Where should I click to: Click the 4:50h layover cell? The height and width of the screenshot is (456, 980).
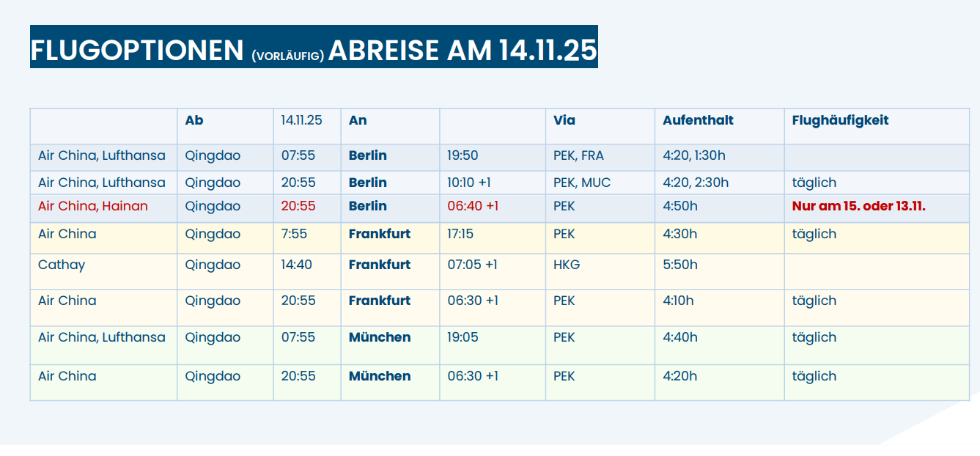click(x=680, y=206)
